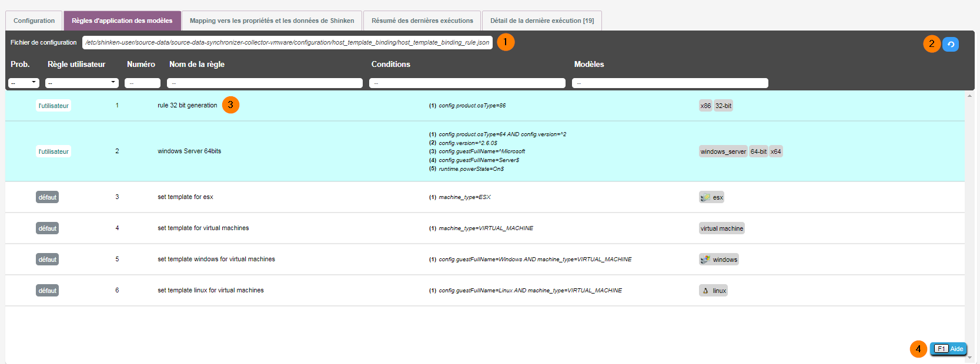Open Résumé des dernières exécutions tab
Image resolution: width=980 pixels, height=364 pixels.
tap(422, 21)
